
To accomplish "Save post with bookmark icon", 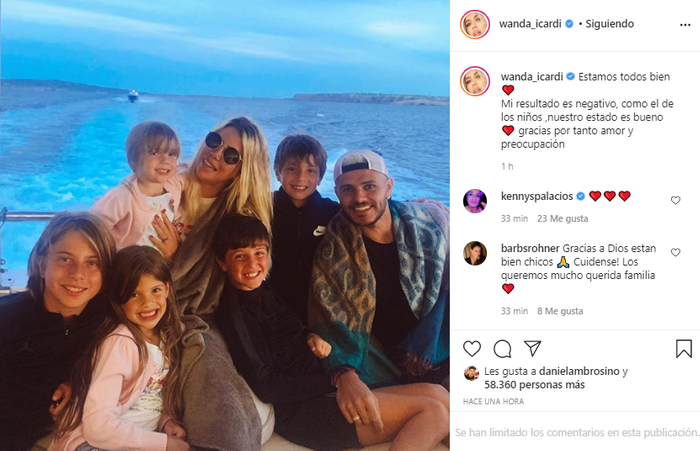I will [683, 349].
